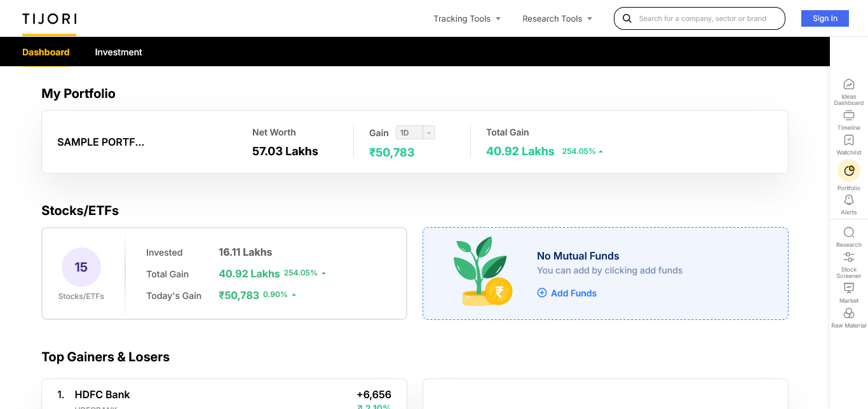Viewport: 868px width, 409px height.
Task: Click the search magnifier icon
Action: tap(627, 18)
